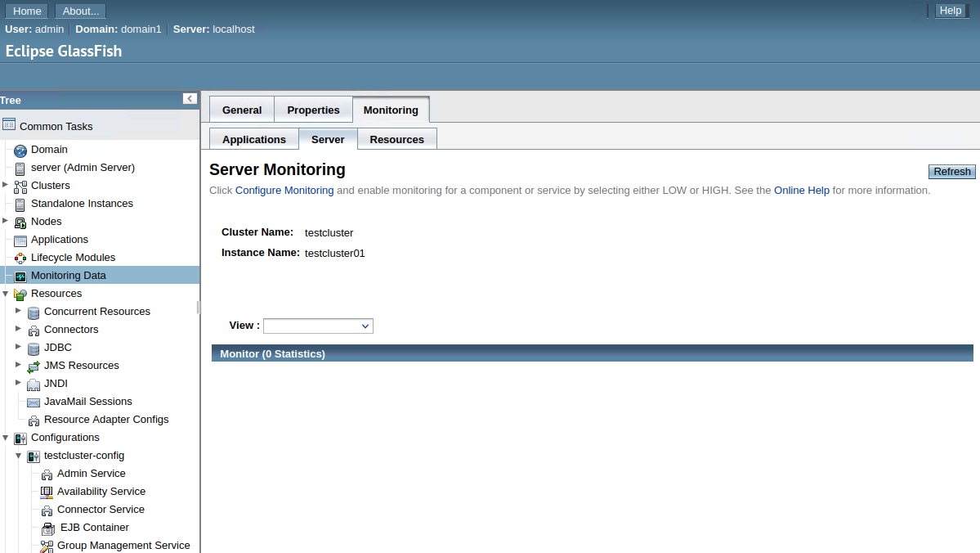
Task: Click the Applications tree icon
Action: pos(20,241)
